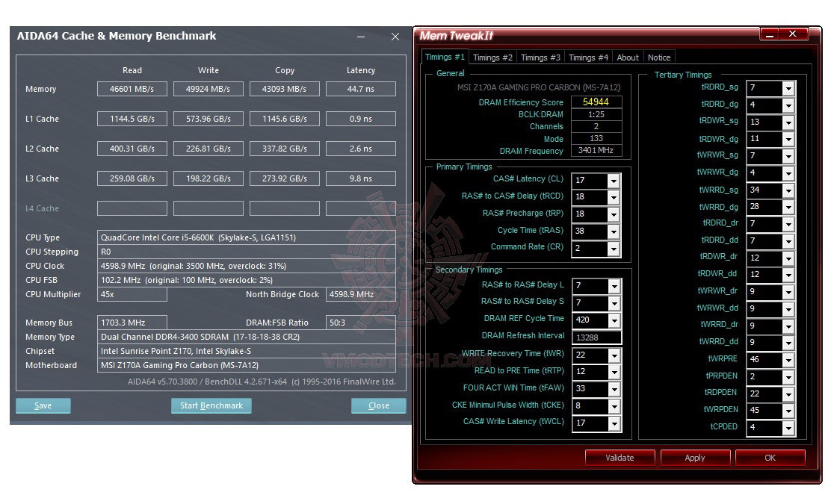Click the DRAM Efficiency Score 54944
828x504 pixels.
(x=596, y=102)
